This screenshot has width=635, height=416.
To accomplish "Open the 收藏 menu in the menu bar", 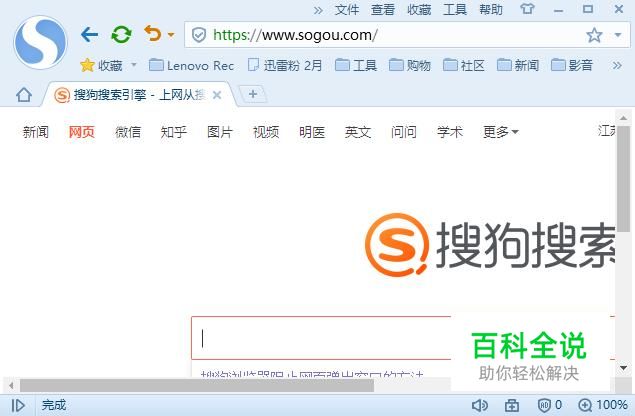I will [x=419, y=10].
